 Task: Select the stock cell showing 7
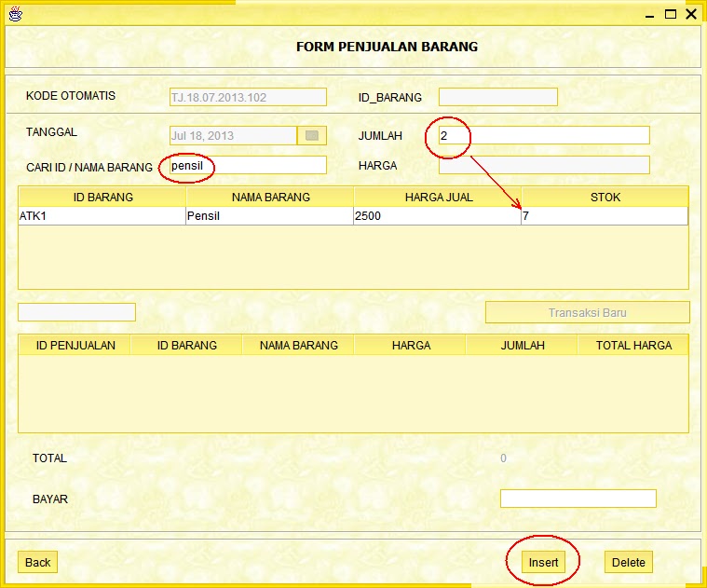(x=605, y=216)
